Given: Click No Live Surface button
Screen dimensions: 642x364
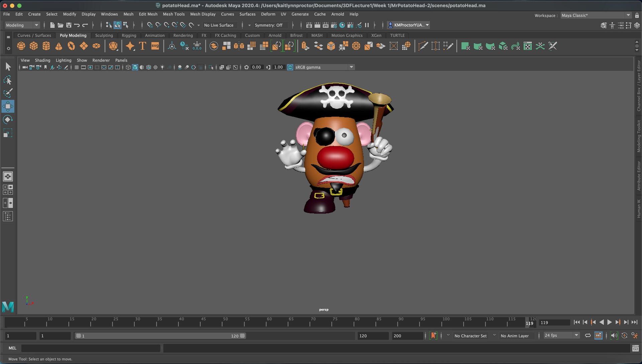Looking at the screenshot, I should [x=219, y=25].
